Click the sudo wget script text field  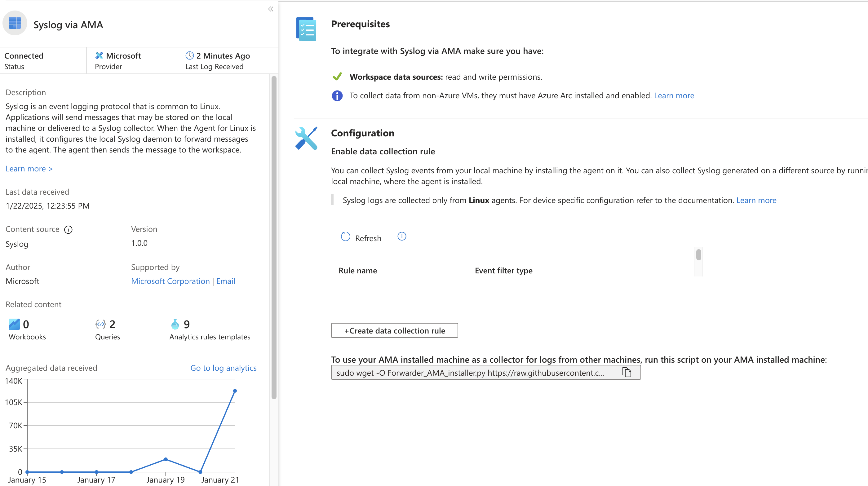pyautogui.click(x=485, y=373)
